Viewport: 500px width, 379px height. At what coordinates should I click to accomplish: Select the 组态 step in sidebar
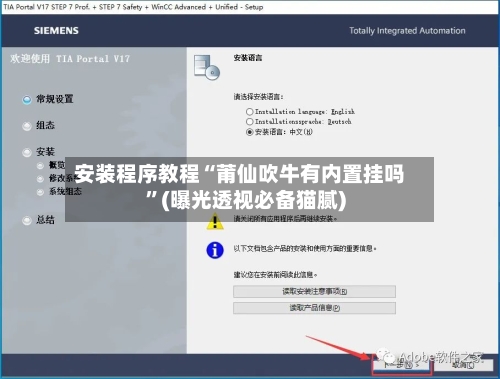(45, 125)
